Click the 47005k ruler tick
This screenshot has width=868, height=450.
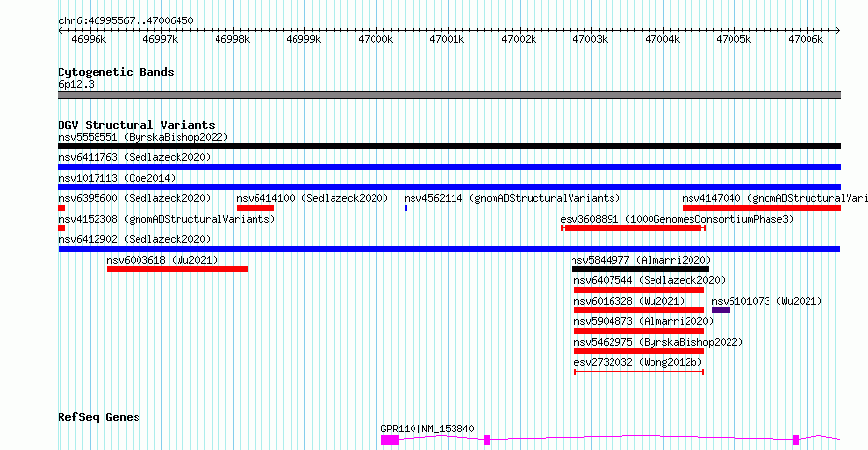point(734,39)
